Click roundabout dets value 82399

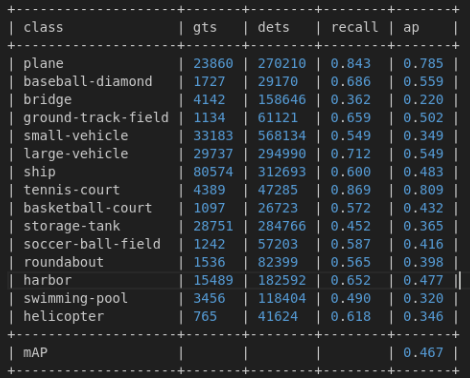point(278,262)
